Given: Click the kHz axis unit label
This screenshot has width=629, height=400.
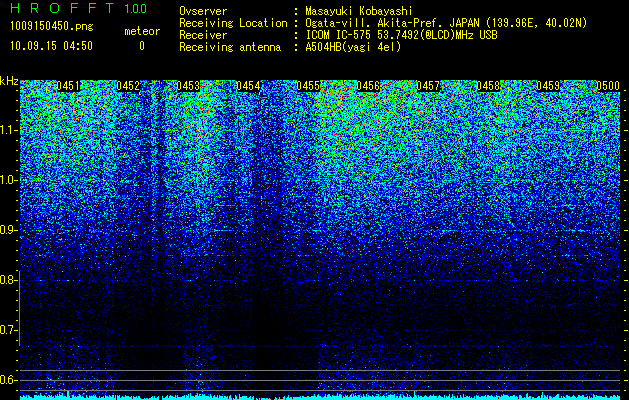Looking at the screenshot, I should (x=9, y=81).
